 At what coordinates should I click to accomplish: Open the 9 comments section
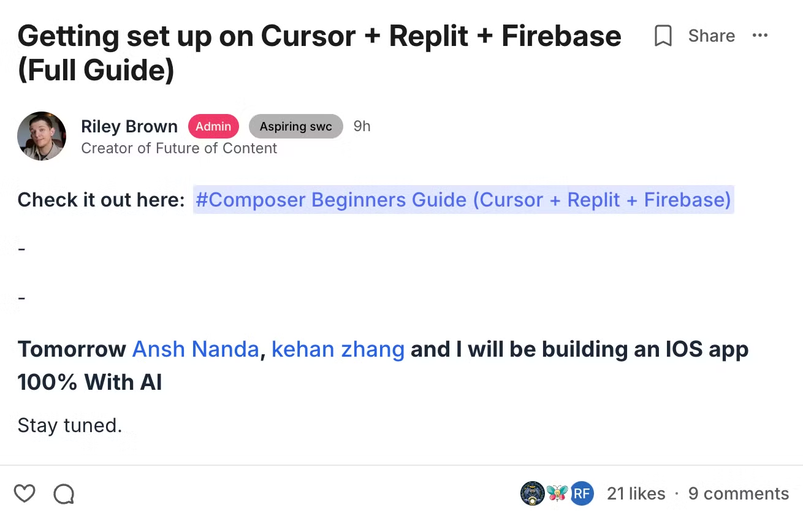coord(738,493)
